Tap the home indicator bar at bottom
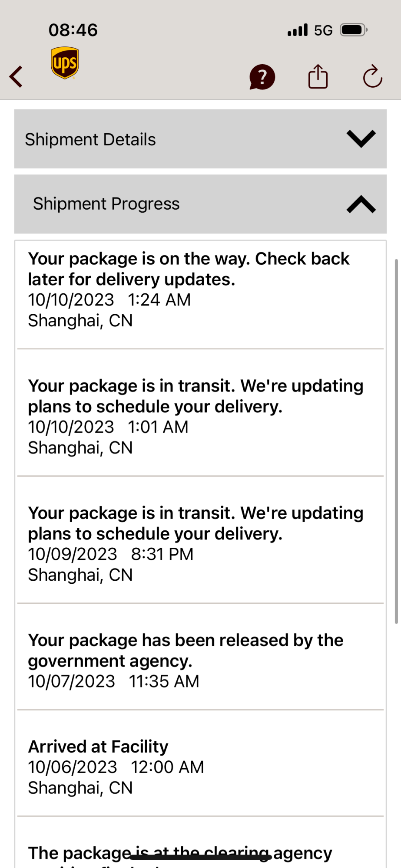Screen dimensions: 401x868 coord(201,857)
